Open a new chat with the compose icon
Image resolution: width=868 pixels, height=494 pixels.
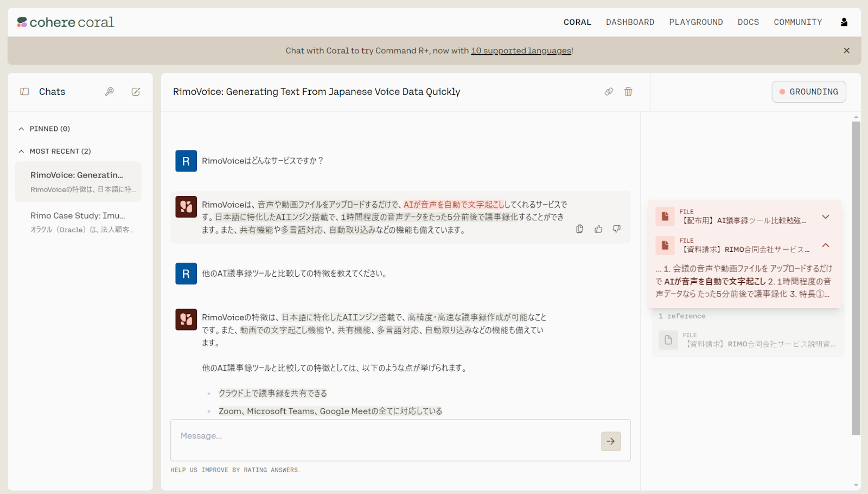coord(136,91)
